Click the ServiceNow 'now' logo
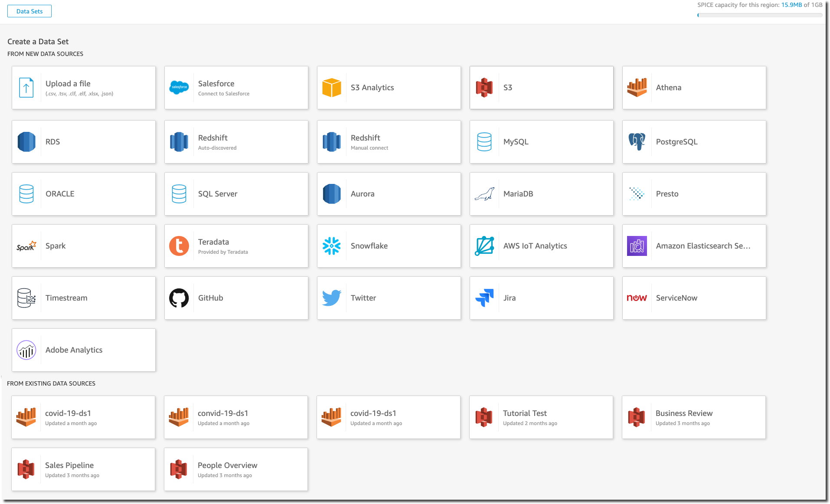 637,298
